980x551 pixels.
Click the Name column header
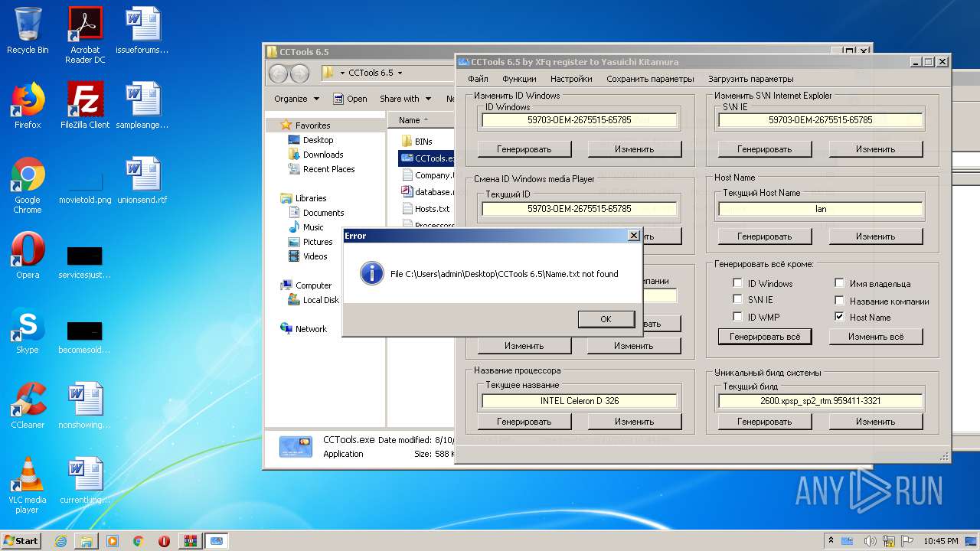pos(422,120)
